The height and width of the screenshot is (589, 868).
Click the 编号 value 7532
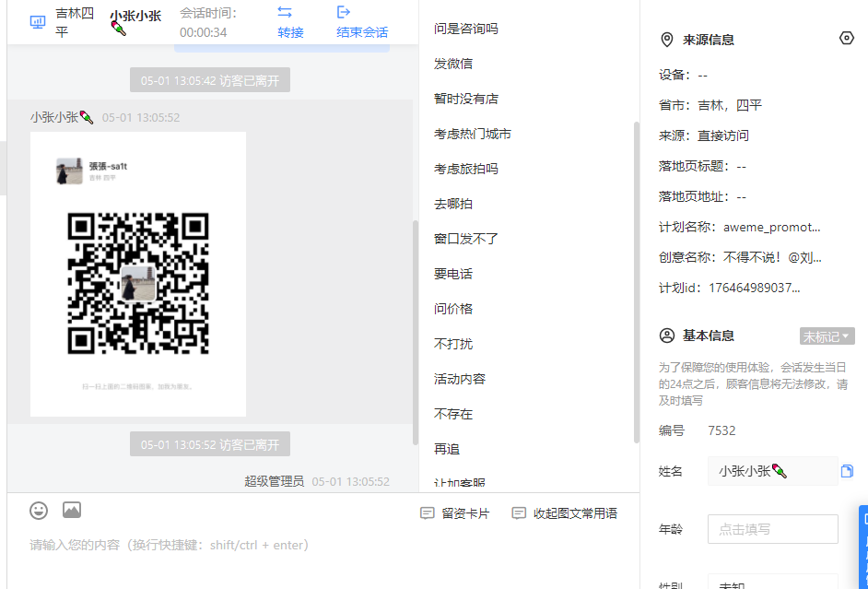[721, 430]
